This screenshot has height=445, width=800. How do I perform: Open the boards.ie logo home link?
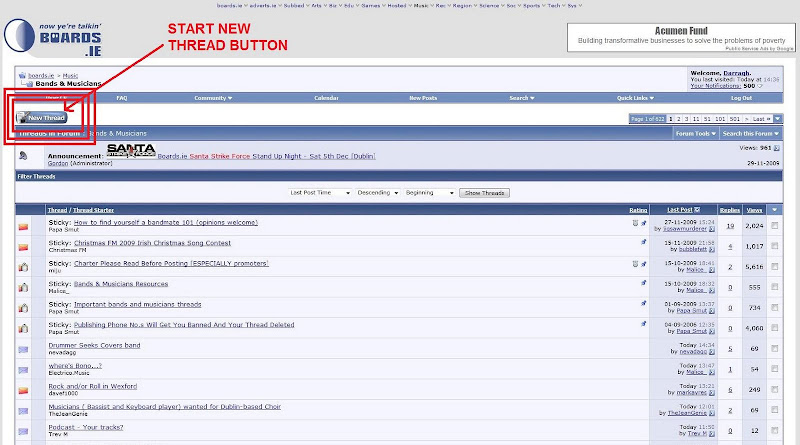tap(53, 37)
